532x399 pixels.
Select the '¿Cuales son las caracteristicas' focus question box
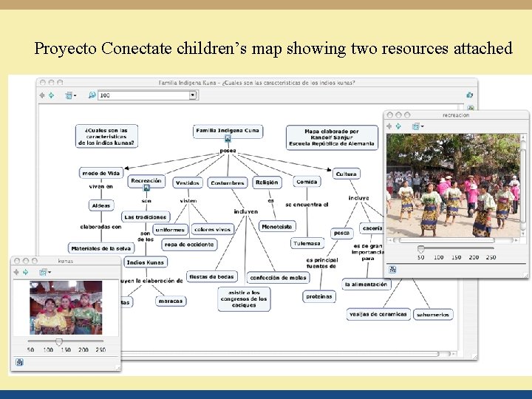(106, 137)
